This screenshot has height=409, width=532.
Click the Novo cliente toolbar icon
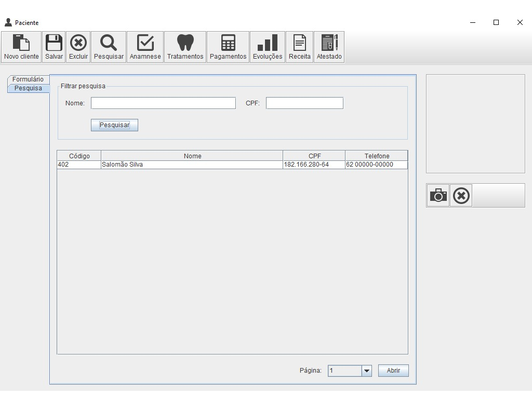coord(21,47)
